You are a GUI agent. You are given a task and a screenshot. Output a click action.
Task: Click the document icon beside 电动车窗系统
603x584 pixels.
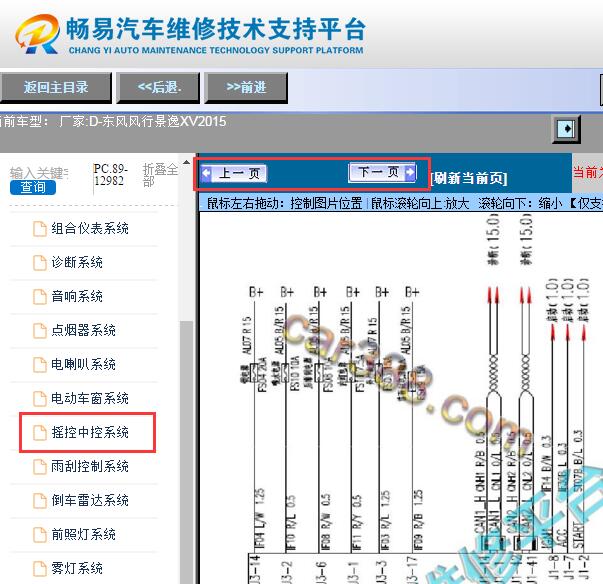pyautogui.click(x=40, y=399)
